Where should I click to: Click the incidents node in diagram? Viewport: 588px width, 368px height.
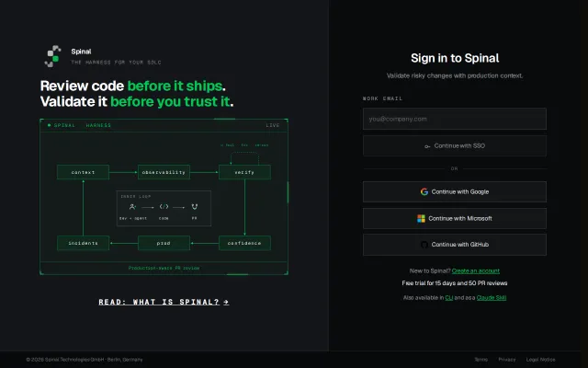[x=83, y=243]
